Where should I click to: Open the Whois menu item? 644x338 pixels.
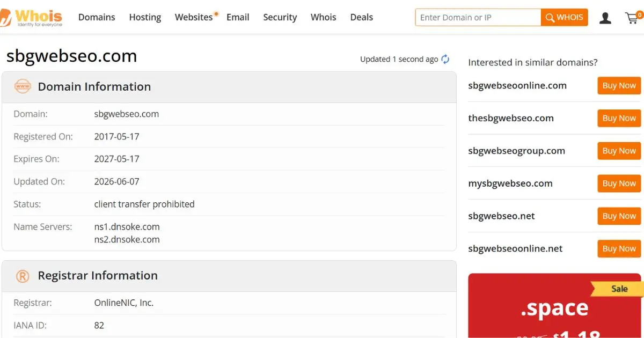pos(324,17)
